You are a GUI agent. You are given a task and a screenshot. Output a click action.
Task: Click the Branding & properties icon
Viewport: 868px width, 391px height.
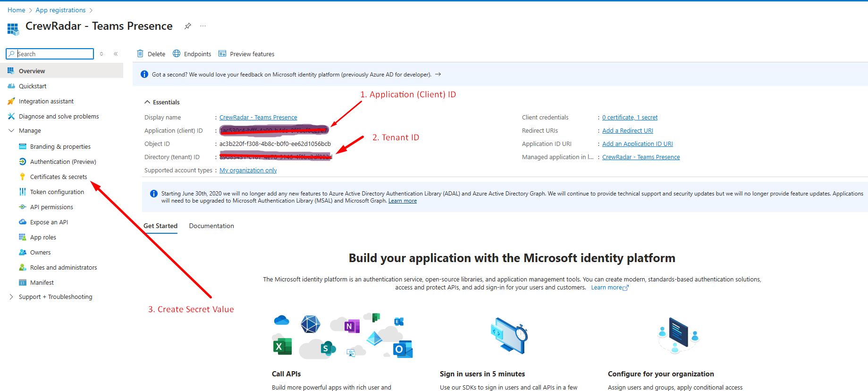coord(23,146)
